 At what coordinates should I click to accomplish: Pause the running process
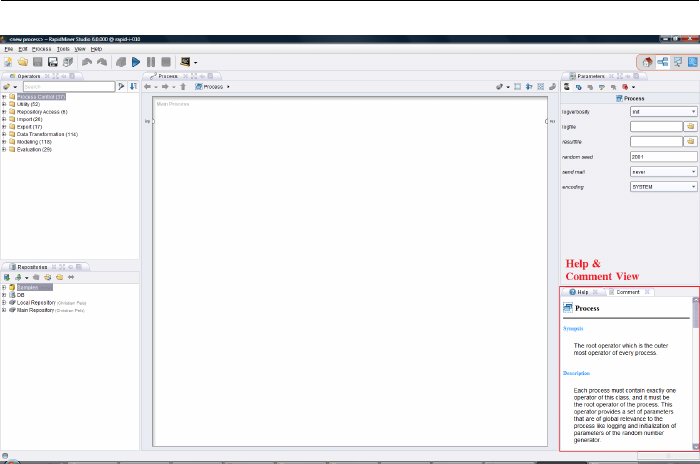click(x=151, y=62)
